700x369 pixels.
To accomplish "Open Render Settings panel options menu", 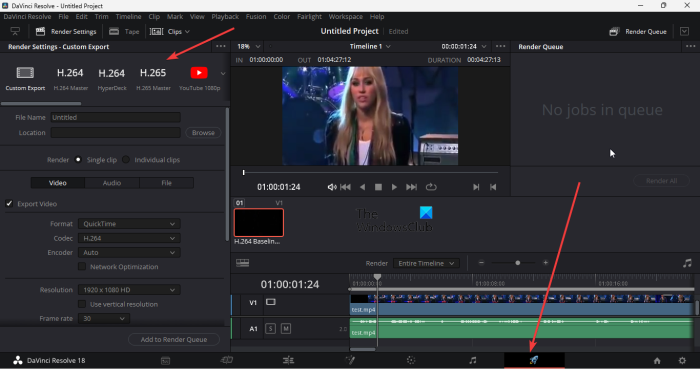I will [221, 46].
